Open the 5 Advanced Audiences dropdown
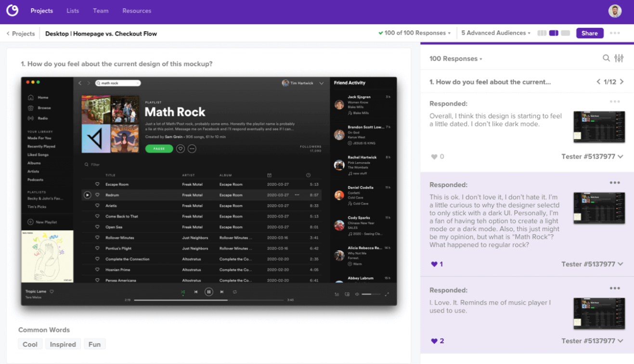This screenshot has height=364, width=634. [496, 33]
